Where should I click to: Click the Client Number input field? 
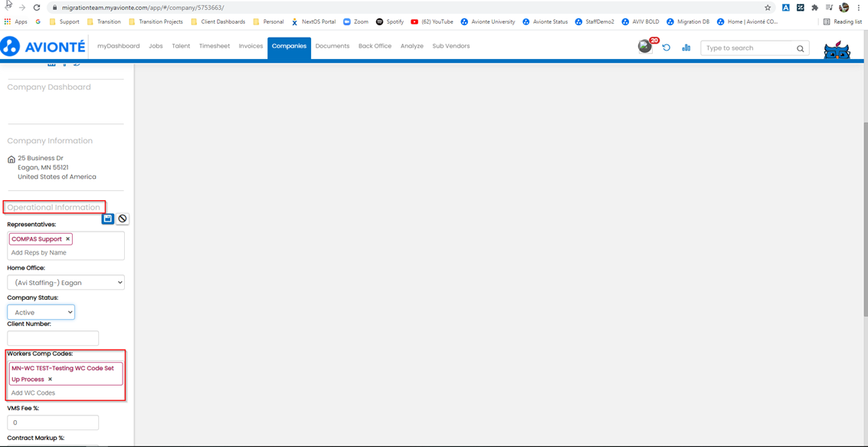point(53,338)
